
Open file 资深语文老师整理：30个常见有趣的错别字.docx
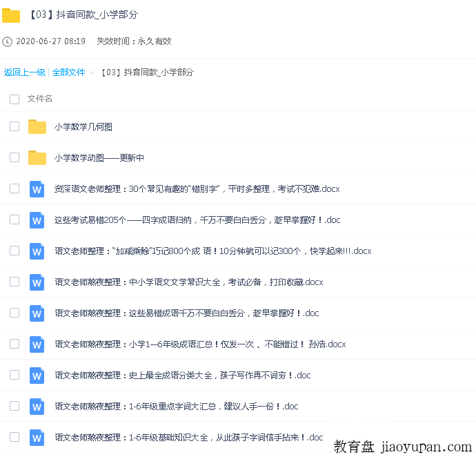[197, 189]
